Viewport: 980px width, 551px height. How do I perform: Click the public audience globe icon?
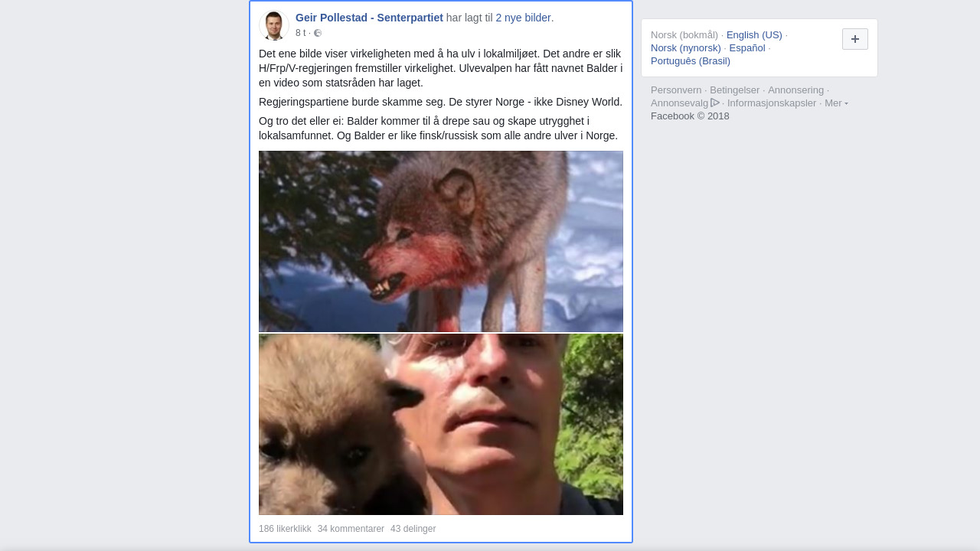click(318, 33)
